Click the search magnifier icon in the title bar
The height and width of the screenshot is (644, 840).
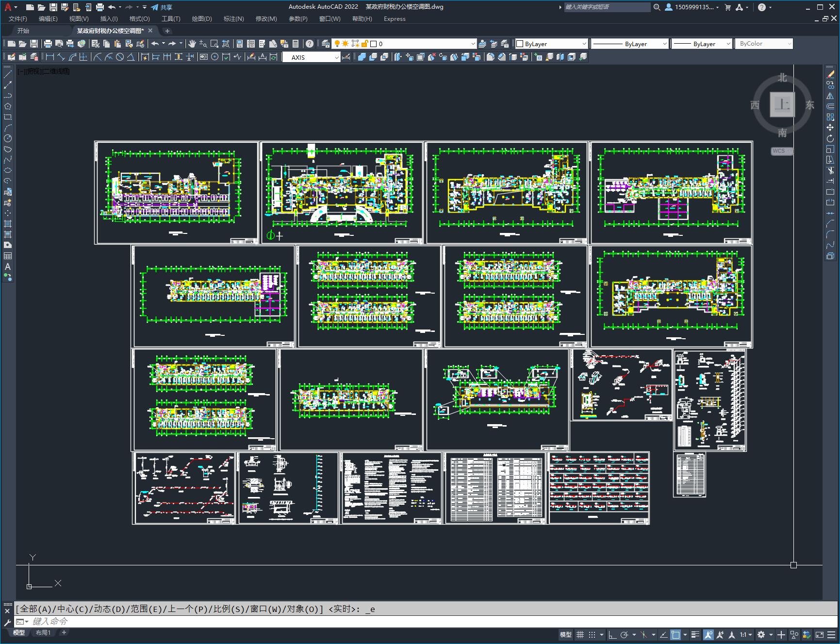tap(657, 7)
